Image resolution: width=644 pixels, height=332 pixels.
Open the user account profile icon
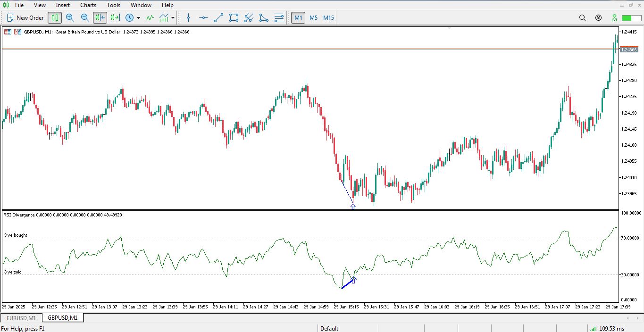point(598,18)
